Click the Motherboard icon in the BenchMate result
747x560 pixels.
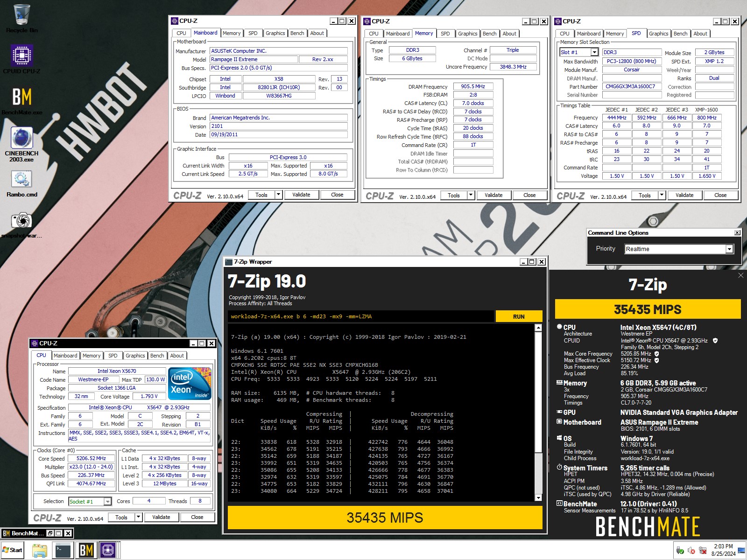[559, 422]
